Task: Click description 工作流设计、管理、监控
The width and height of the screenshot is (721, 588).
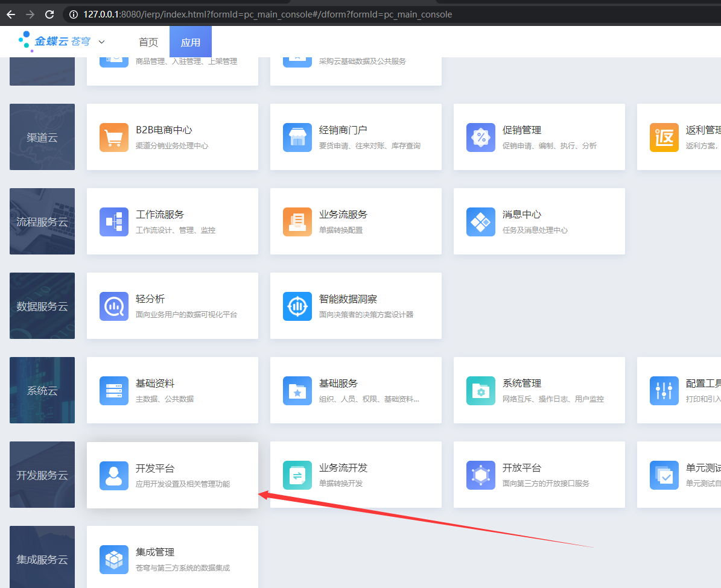Action: pos(176,230)
